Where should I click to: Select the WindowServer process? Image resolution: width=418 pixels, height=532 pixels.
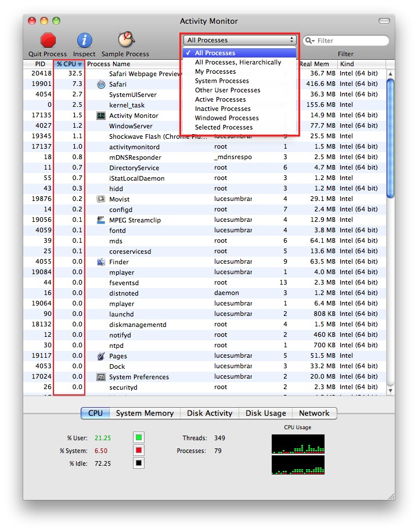click(204, 126)
